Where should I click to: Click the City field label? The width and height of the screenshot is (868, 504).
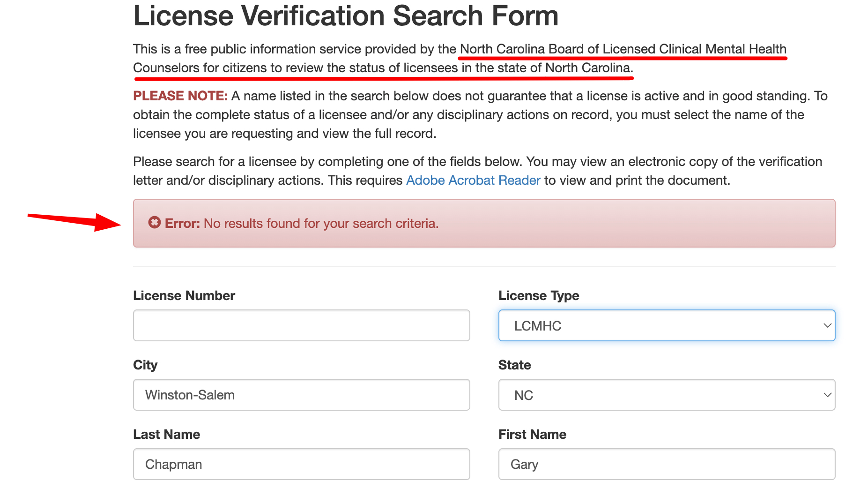click(x=145, y=365)
